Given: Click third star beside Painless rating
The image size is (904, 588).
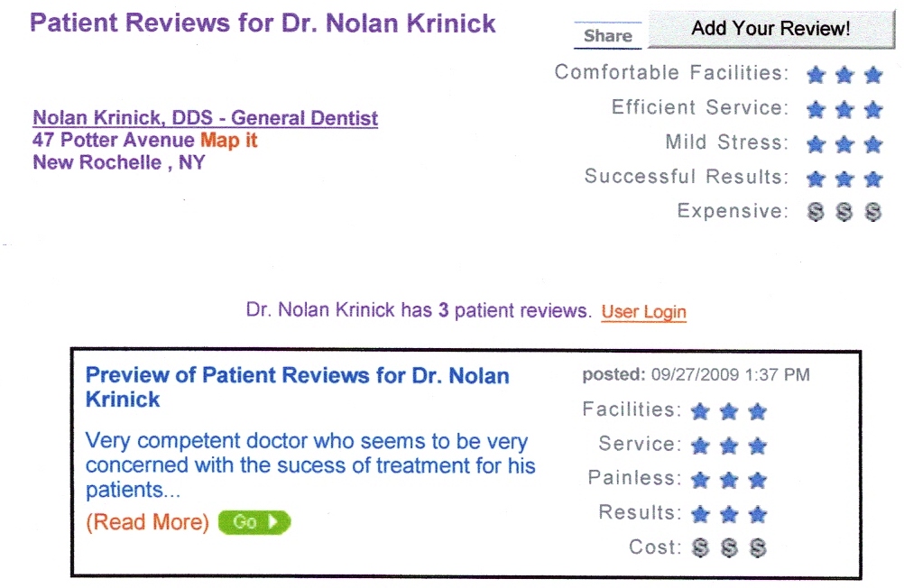Looking at the screenshot, I should tap(758, 480).
